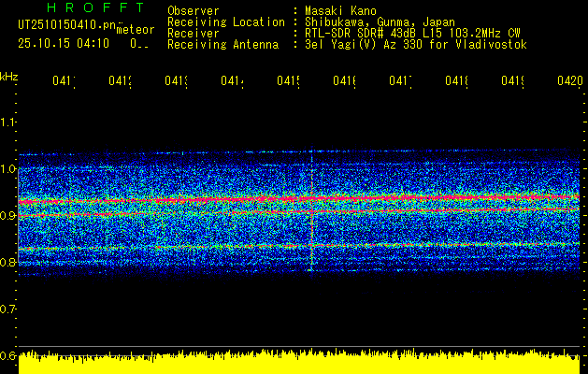The height and width of the screenshot is (374, 588).
Task: Click the yellow noise level strip at bottom
Action: click(x=299, y=364)
